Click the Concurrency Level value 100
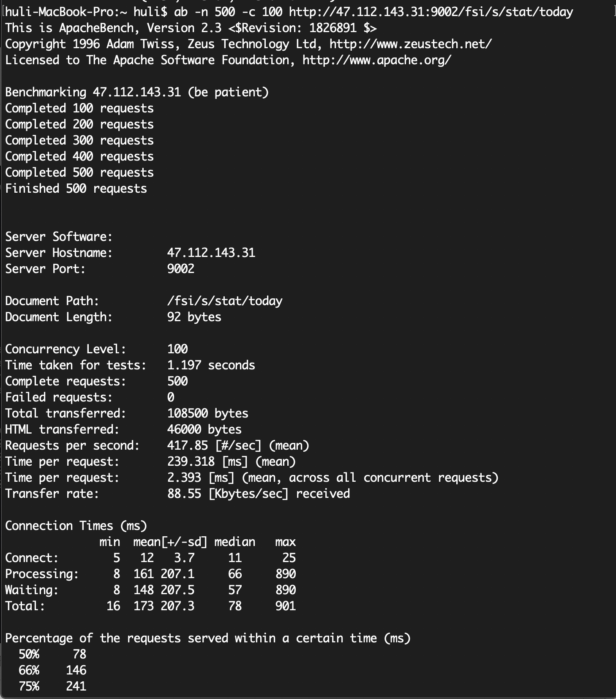Viewport: 616px width, 699px height. 177,349
